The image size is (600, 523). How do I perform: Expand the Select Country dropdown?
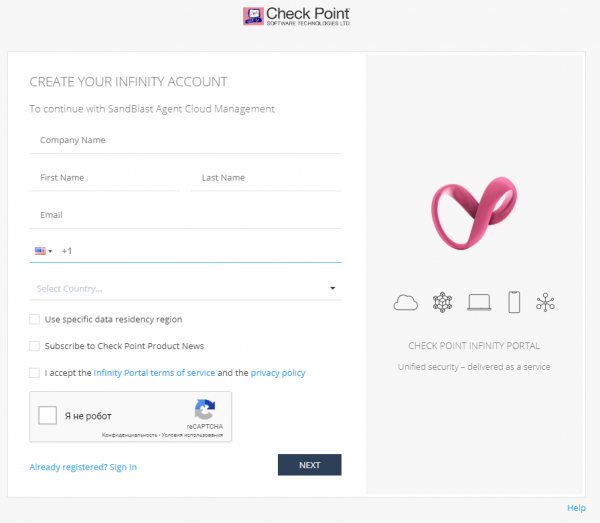(185, 289)
